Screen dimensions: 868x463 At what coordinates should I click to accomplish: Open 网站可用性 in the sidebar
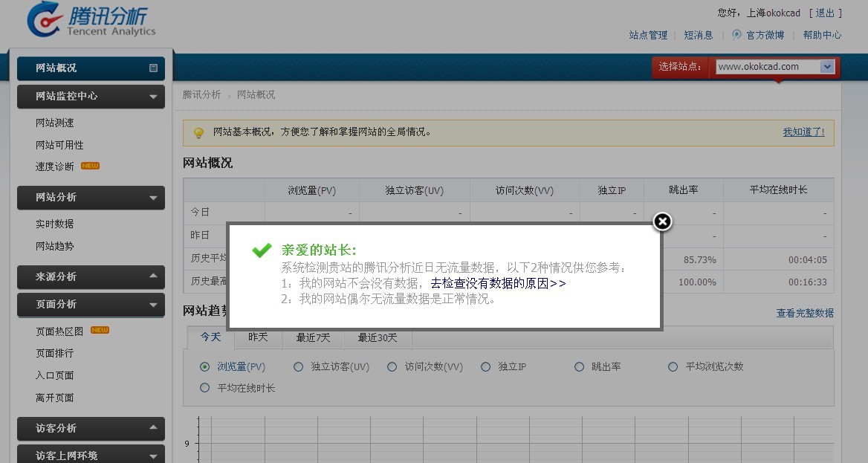(x=59, y=145)
